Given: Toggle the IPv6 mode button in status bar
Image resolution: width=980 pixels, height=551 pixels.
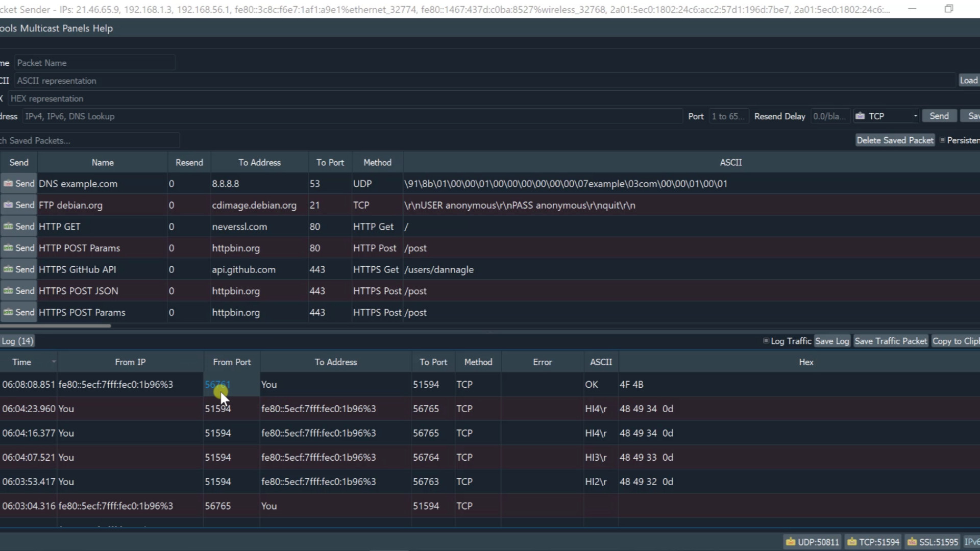Looking at the screenshot, I should (971, 542).
